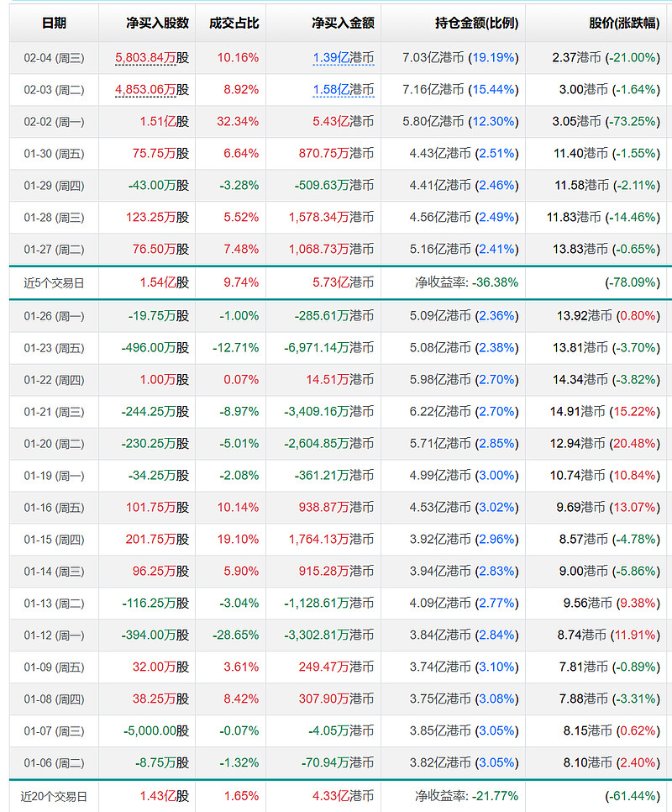Screen dimensions: 672x812
Task: Click the 1,068.73万港币 amount cell
Action: [x=331, y=250]
